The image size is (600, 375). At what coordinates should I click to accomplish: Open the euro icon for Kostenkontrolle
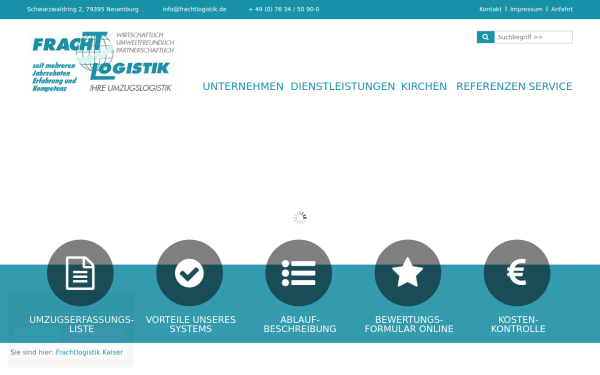pyautogui.click(x=517, y=273)
